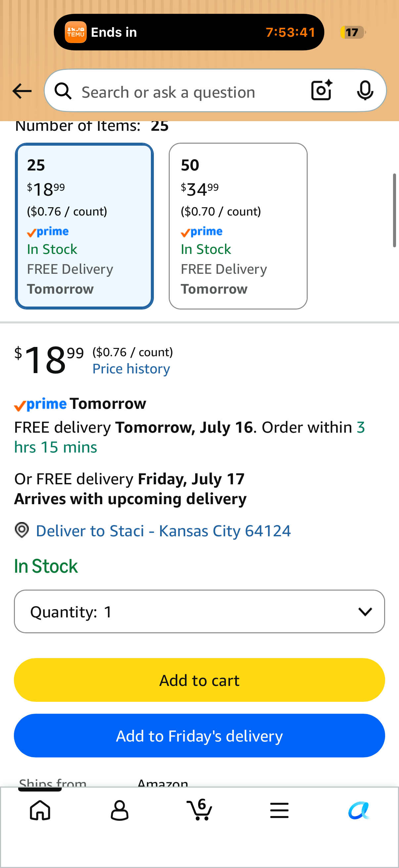Image resolution: width=399 pixels, height=868 pixels.
Task: Launch the Alexa assistant icon
Action: tap(359, 810)
